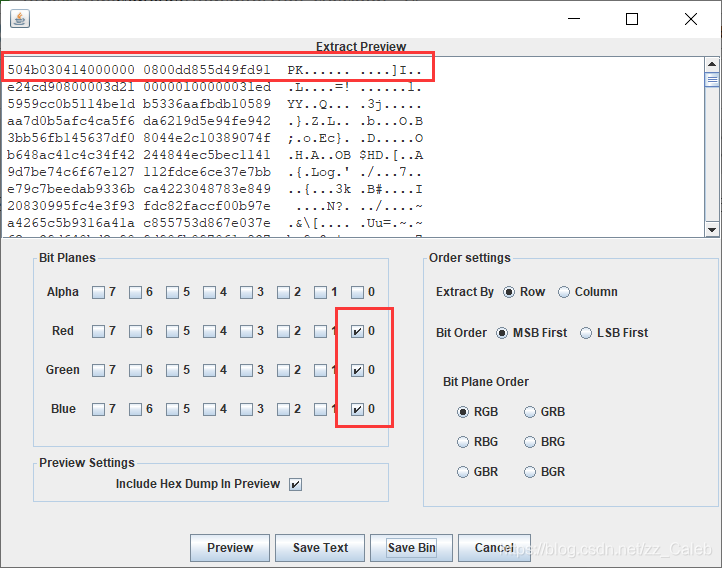Viewport: 722px width, 568px height.
Task: Check Red bit plane 2
Action: pyautogui.click(x=283, y=331)
